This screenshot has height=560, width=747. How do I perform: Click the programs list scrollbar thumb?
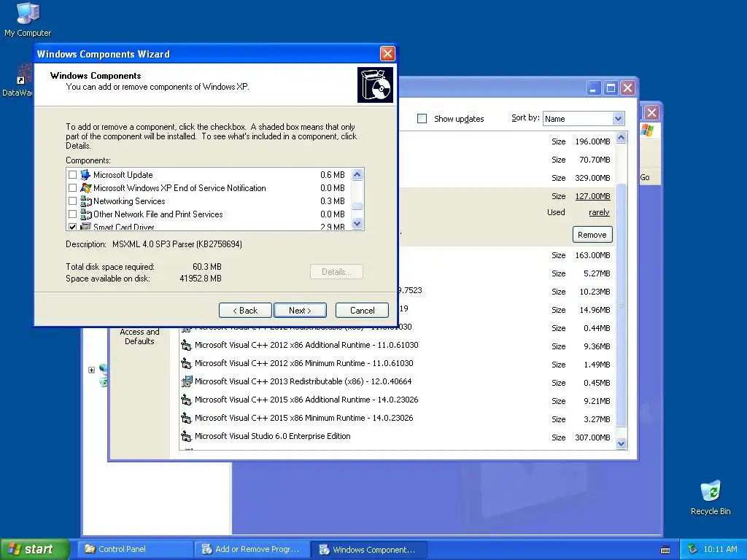pyautogui.click(x=621, y=305)
